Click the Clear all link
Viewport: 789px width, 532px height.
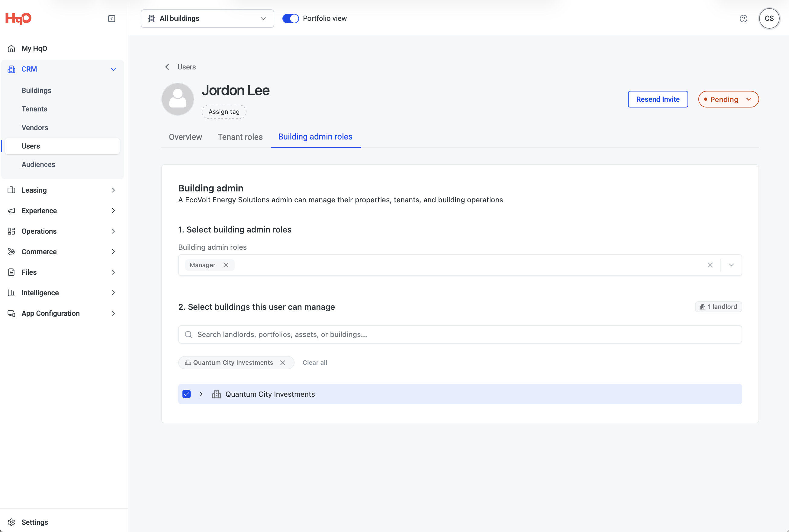[314, 363]
